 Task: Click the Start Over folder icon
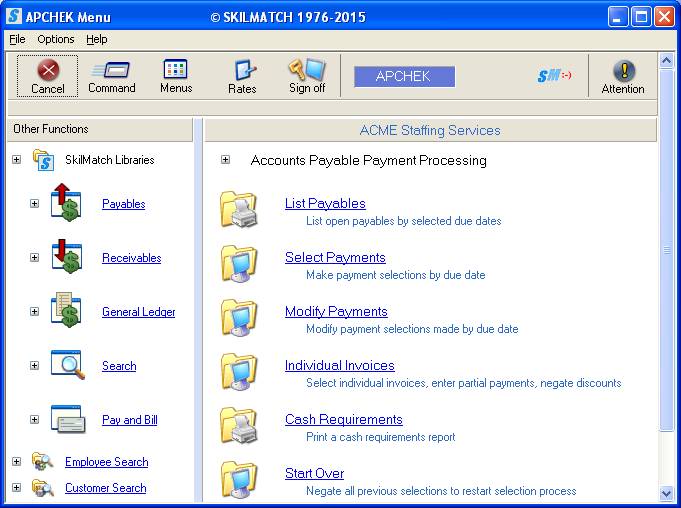point(239,479)
